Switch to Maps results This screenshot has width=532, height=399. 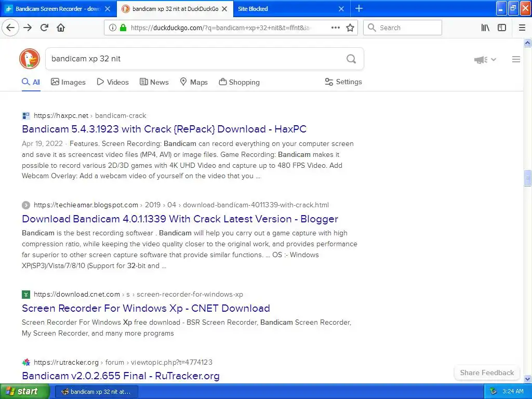(194, 82)
